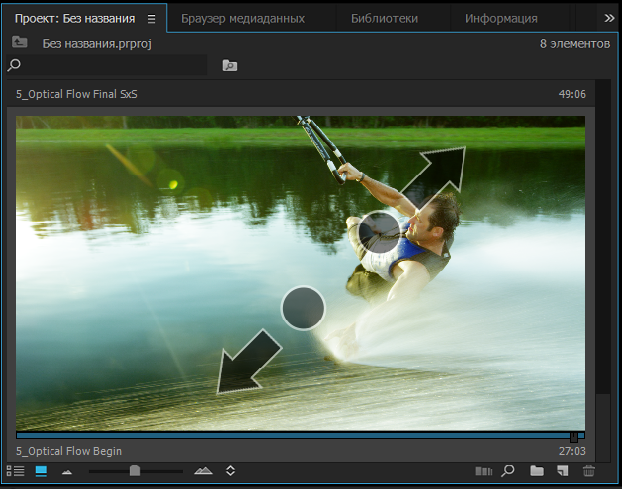Click the 49:06 duration value
Screen dimensions: 622x489
click(572, 94)
